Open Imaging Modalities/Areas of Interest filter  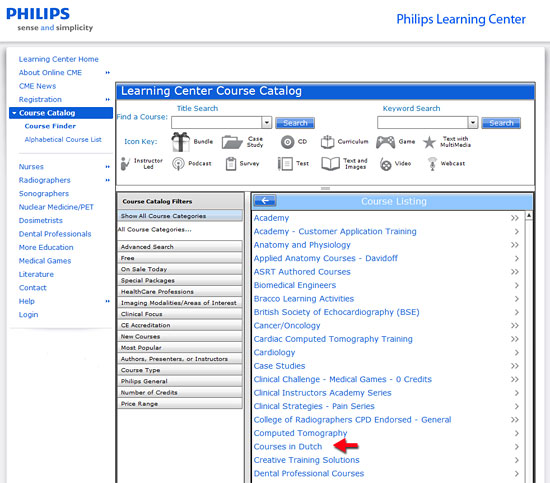coord(180,303)
